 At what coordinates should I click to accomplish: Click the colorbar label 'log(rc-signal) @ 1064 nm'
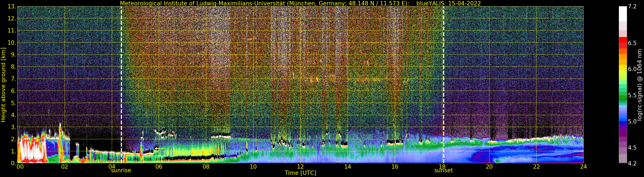(x=640, y=85)
